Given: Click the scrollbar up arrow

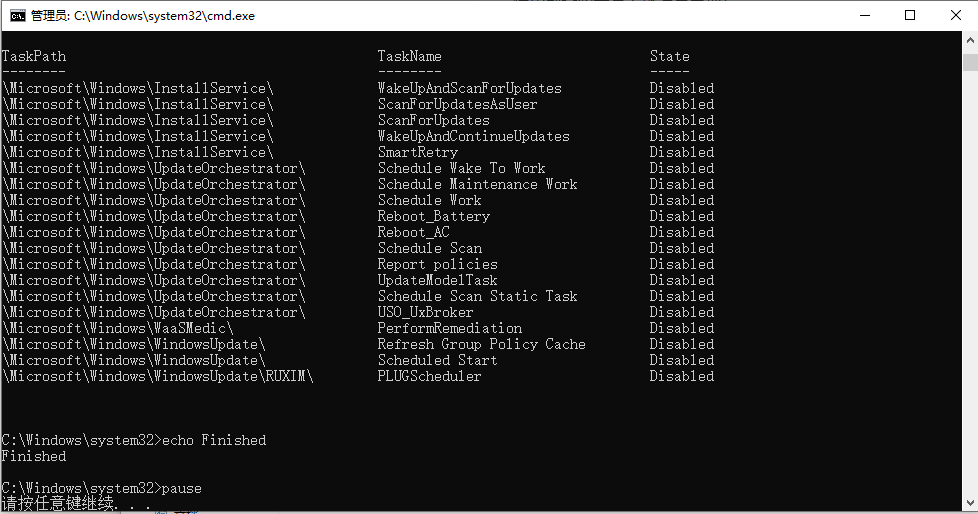Looking at the screenshot, I should pos(970,40).
